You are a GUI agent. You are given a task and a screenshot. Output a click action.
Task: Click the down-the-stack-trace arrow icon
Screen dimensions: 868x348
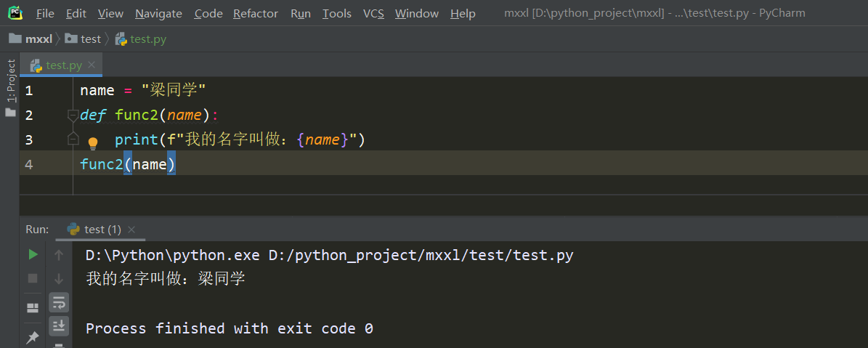tap(59, 278)
